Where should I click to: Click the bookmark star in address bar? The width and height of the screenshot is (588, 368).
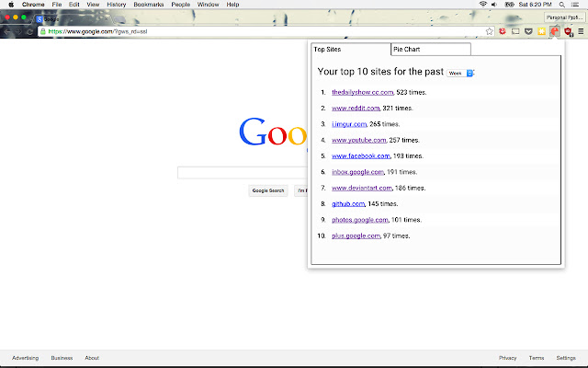(x=490, y=31)
